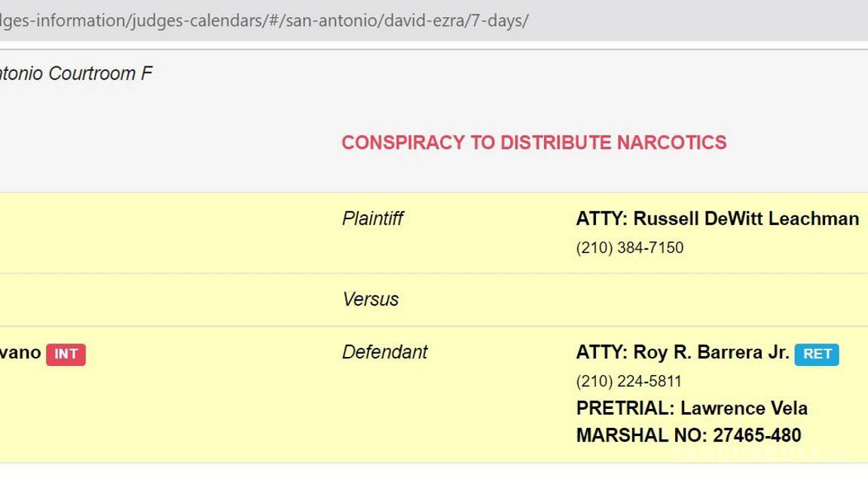
Task: Click the yellow plaintiff highlight row
Action: [x=188, y=232]
